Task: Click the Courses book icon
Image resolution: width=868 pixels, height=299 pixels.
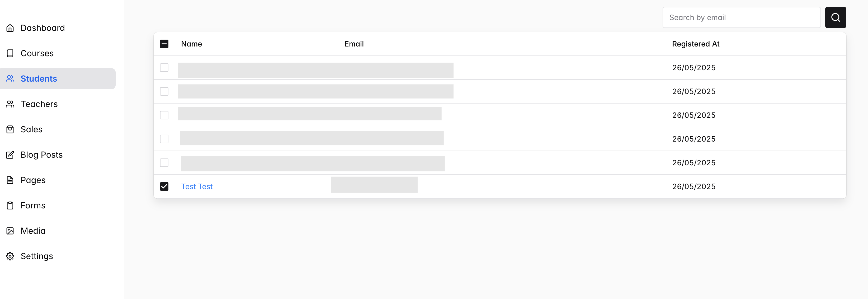Action: coord(10,53)
